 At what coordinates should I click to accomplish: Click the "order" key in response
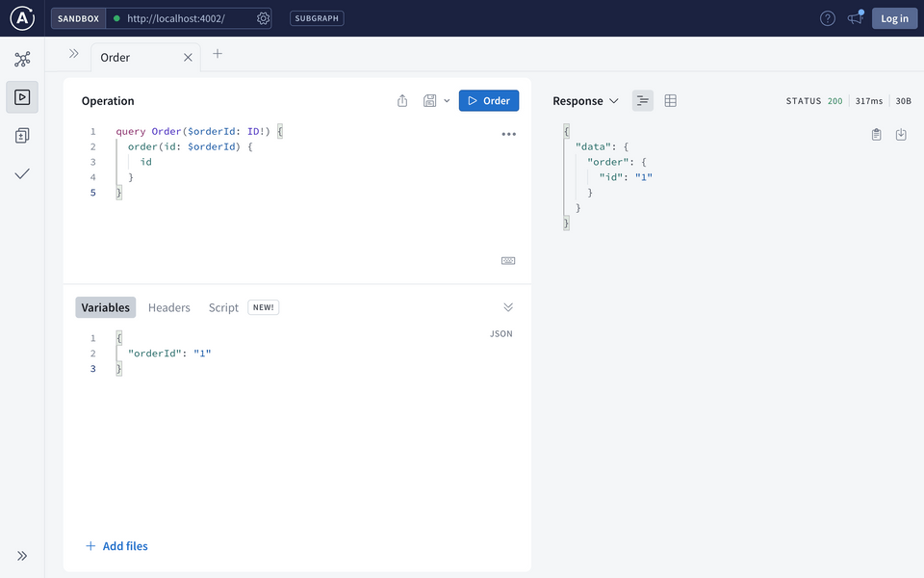click(608, 162)
